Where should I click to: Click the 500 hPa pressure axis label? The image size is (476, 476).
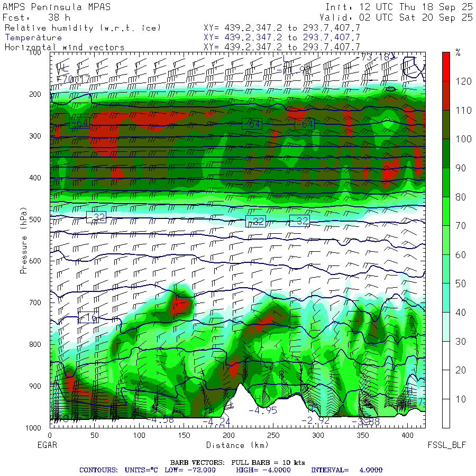click(x=35, y=219)
